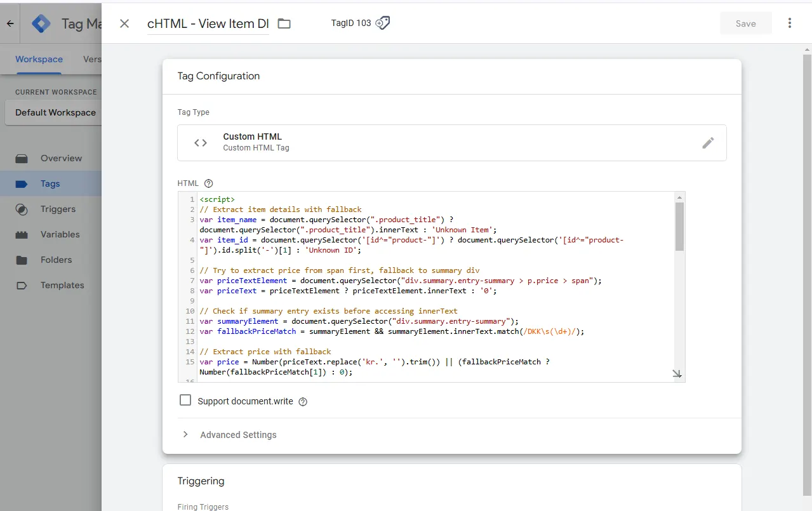Click the HTML editor vertical scrollbar

coord(679,226)
